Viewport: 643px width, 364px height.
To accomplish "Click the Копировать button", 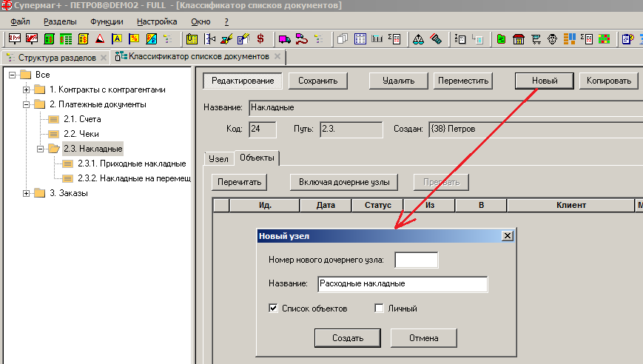I will [608, 81].
